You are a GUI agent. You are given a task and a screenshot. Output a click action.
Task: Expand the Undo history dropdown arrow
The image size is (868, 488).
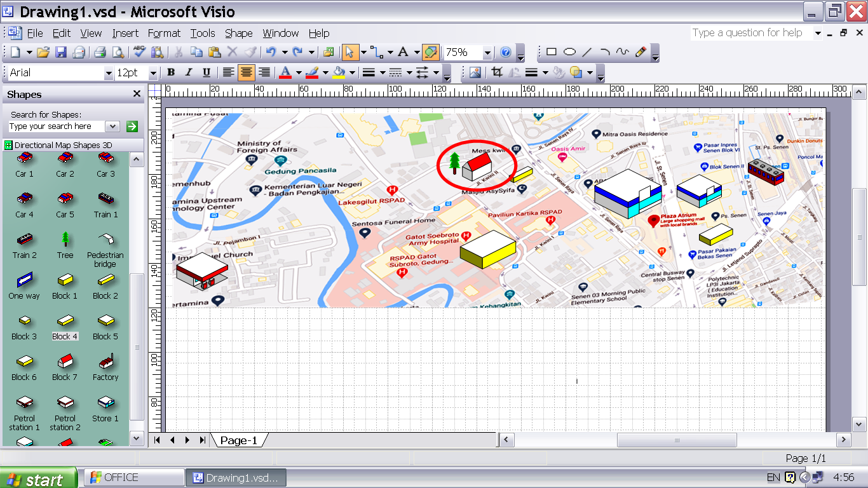click(284, 52)
